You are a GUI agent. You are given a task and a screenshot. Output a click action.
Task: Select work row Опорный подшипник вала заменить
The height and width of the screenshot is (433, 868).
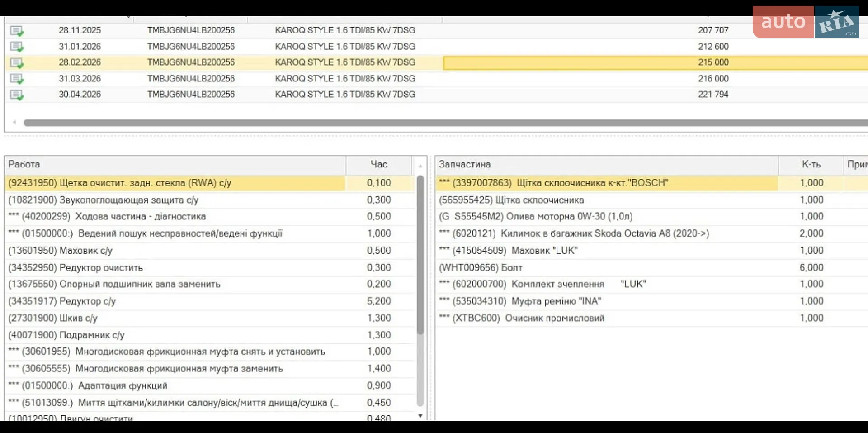tap(210, 284)
